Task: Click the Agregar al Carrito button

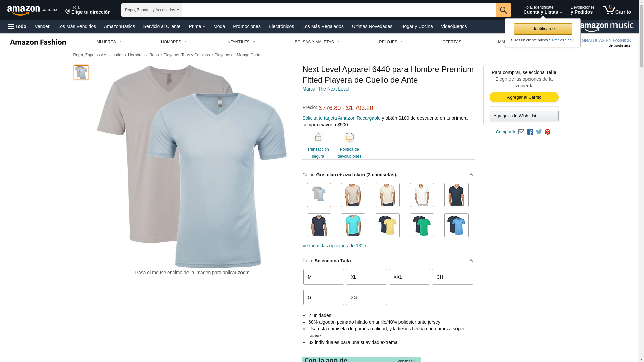Action: coord(524,97)
